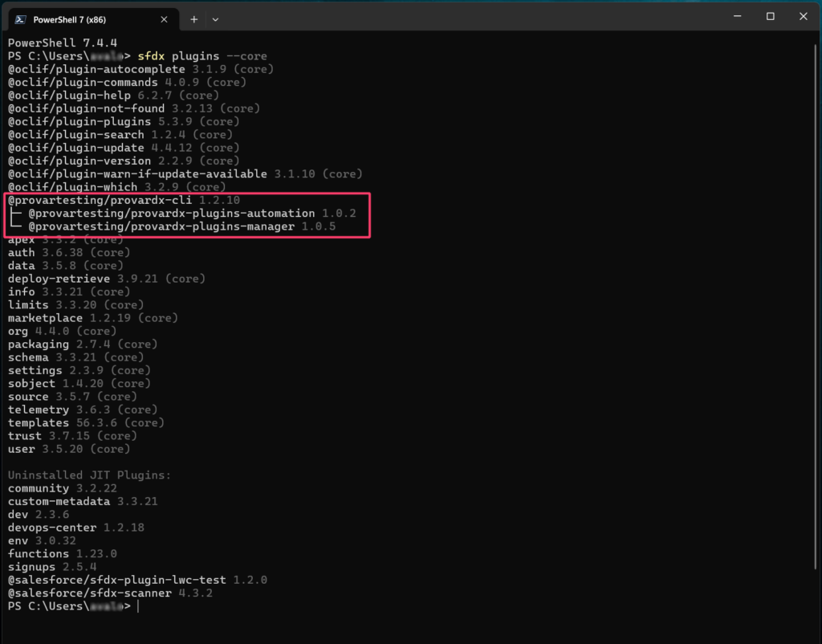This screenshot has height=644, width=822.
Task: Click the '@oclif/plugin-search' line
Action: [x=120, y=135]
